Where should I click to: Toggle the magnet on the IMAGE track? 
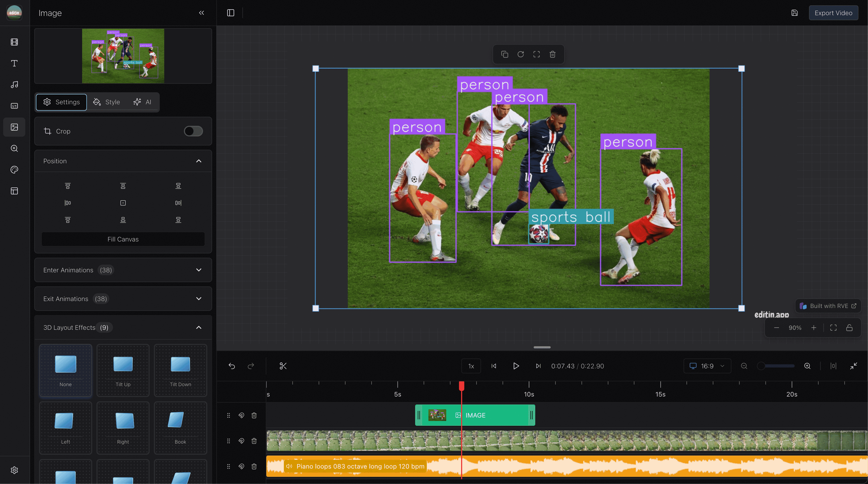[241, 415]
